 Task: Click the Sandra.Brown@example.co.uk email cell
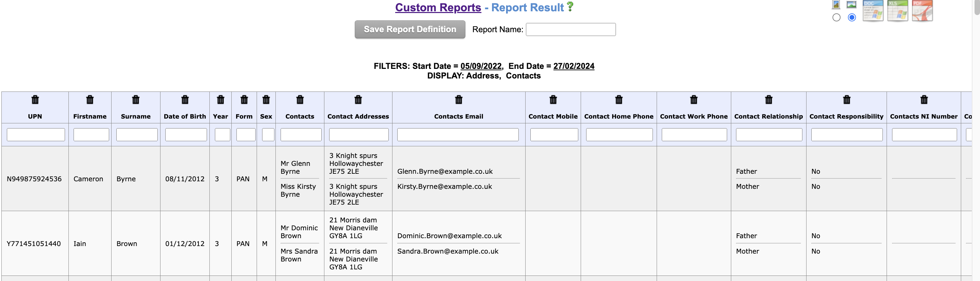[x=448, y=251]
